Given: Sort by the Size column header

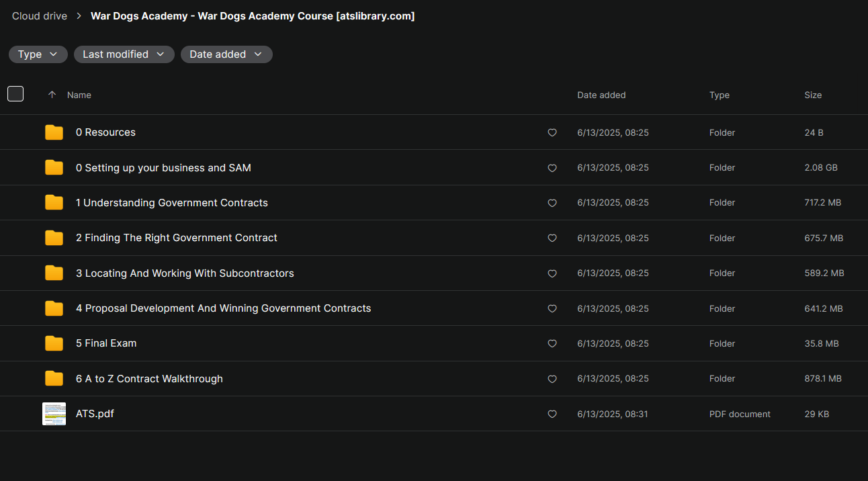Looking at the screenshot, I should coord(813,95).
